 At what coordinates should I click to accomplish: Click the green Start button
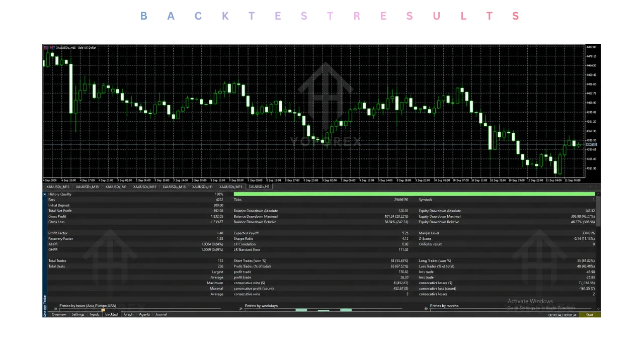(x=590, y=315)
